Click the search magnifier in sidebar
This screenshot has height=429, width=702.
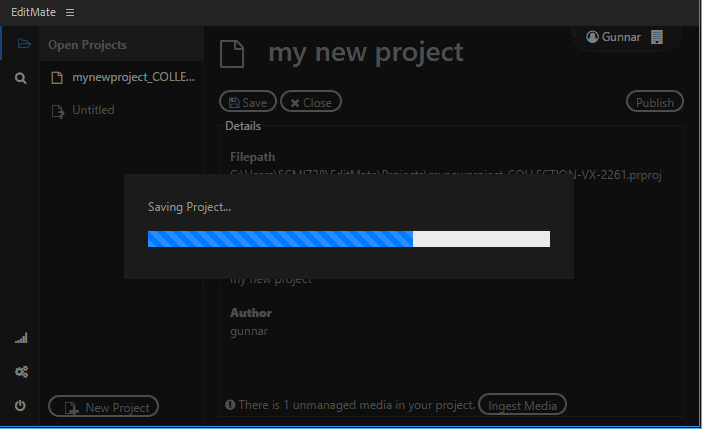tap(21, 77)
